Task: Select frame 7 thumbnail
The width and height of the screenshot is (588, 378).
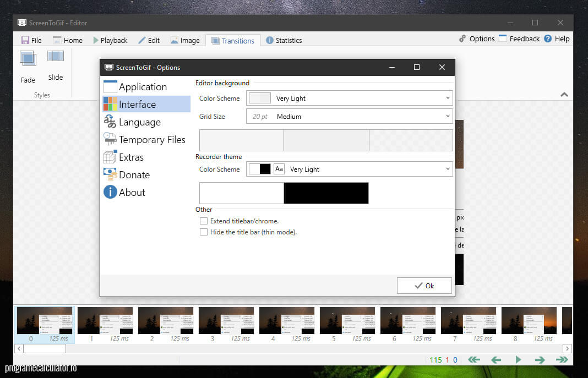Action: (x=469, y=325)
